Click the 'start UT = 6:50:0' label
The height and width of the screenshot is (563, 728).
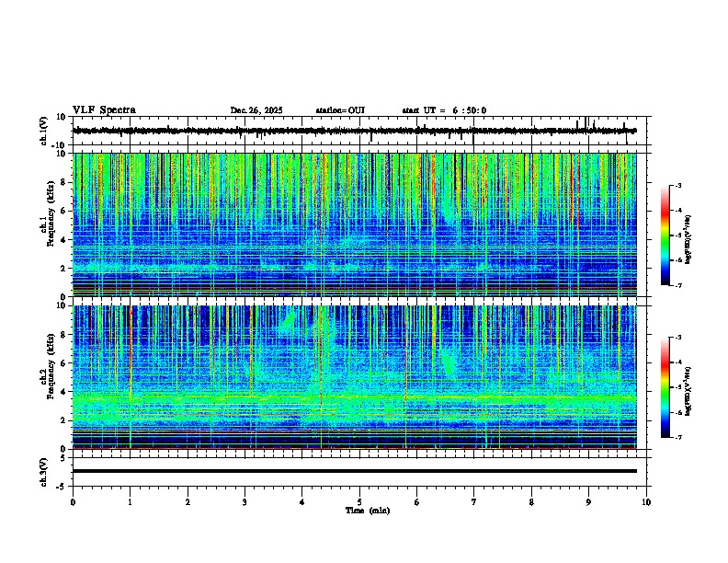tap(444, 110)
